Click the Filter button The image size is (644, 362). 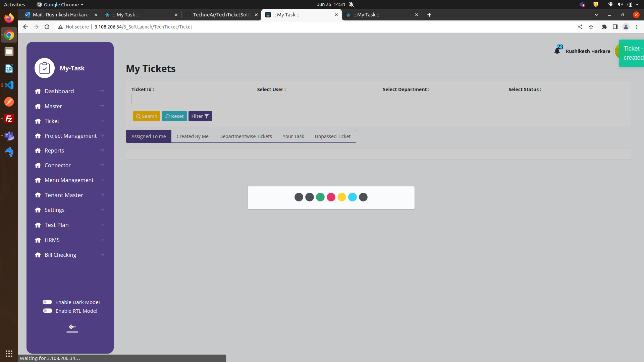200,116
